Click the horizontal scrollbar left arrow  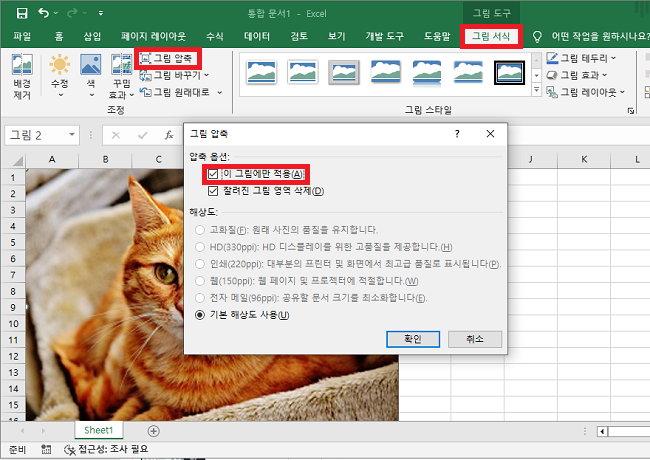(x=602, y=431)
